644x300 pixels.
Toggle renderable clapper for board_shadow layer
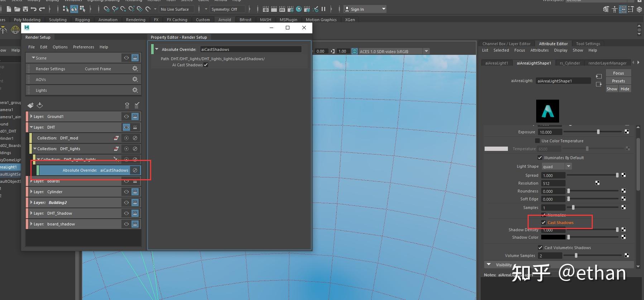click(x=135, y=224)
